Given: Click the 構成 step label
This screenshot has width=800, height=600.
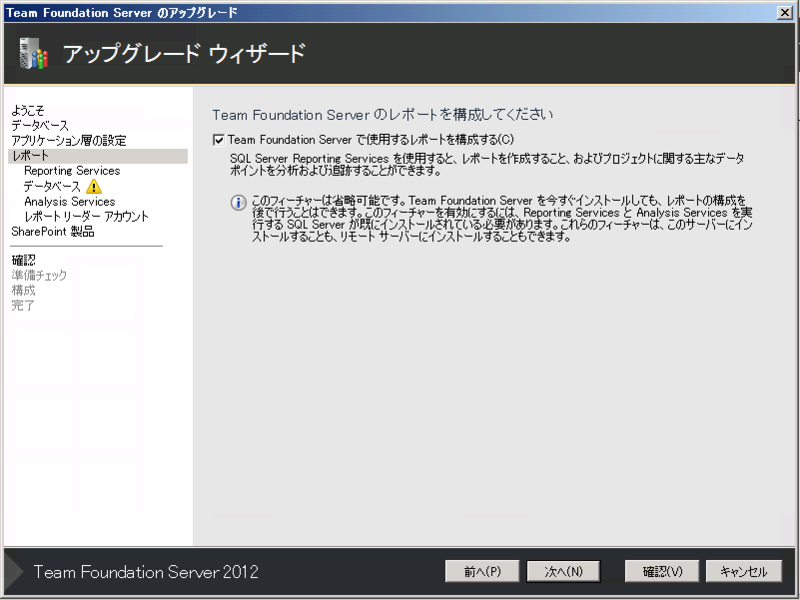Looking at the screenshot, I should (x=23, y=290).
